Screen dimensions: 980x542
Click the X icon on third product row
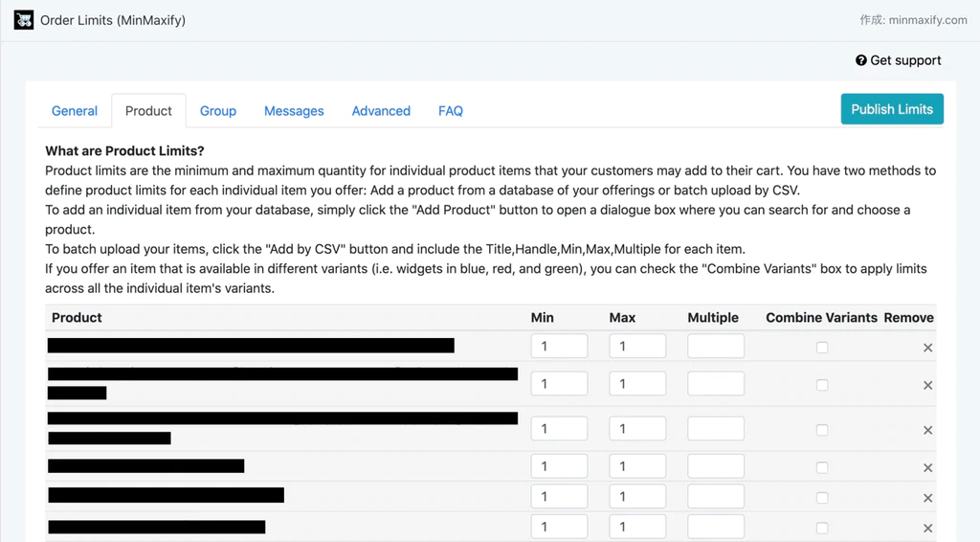[x=927, y=430]
